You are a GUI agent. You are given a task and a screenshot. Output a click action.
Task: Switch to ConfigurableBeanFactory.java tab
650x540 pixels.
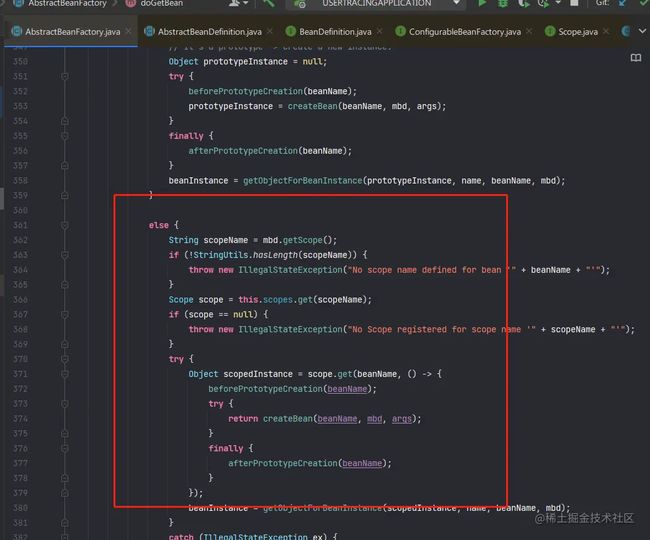coord(465,31)
